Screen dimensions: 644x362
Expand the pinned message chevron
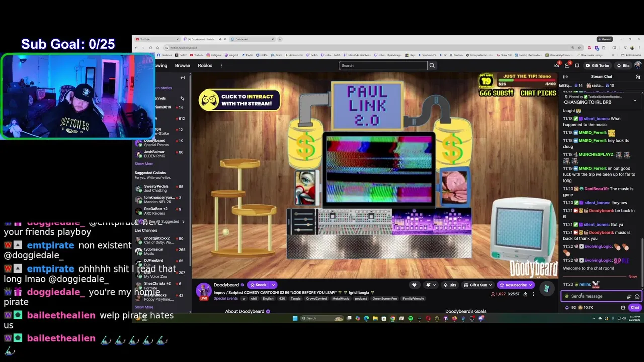tap(635, 101)
